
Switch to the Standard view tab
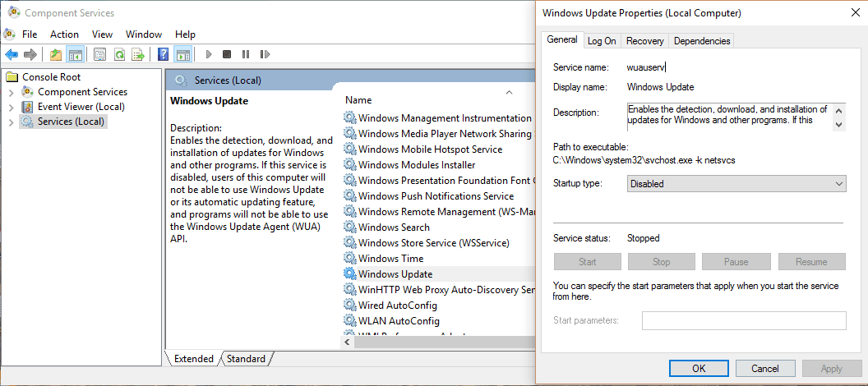click(246, 359)
